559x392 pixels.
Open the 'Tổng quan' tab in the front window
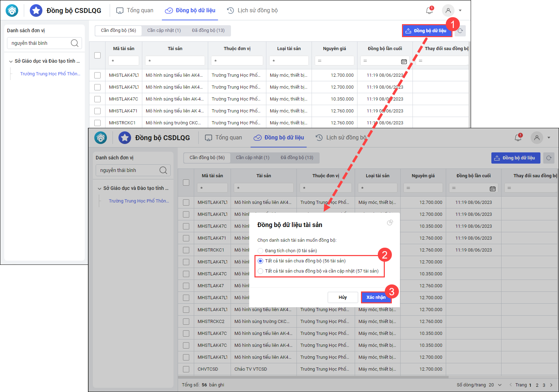point(224,138)
